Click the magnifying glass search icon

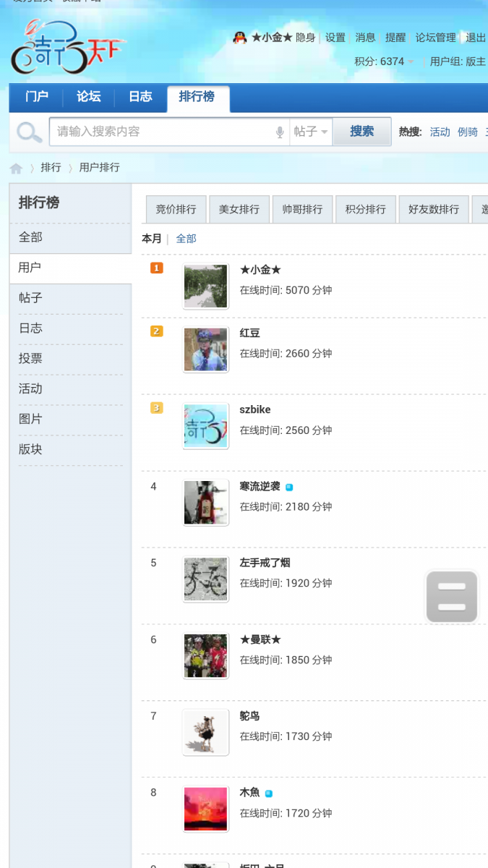(x=29, y=132)
